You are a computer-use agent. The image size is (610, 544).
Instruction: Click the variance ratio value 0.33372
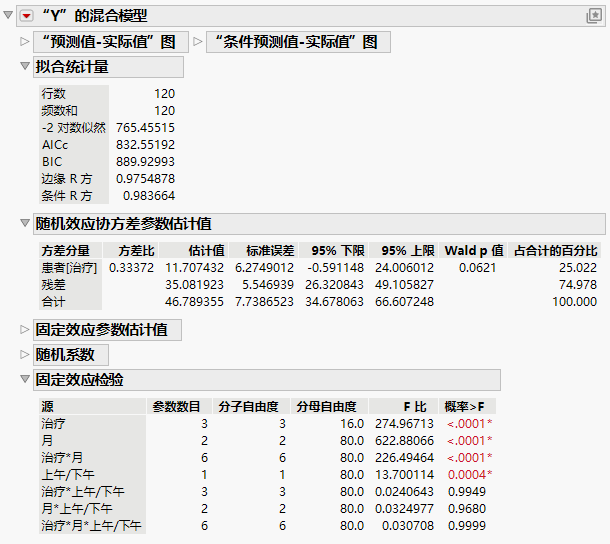point(131,268)
